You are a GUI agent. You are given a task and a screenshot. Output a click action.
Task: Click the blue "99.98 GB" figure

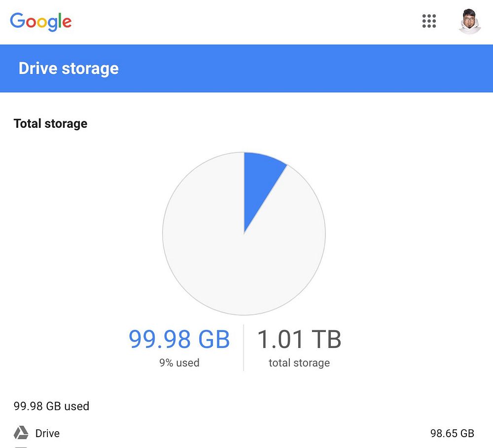[179, 339]
